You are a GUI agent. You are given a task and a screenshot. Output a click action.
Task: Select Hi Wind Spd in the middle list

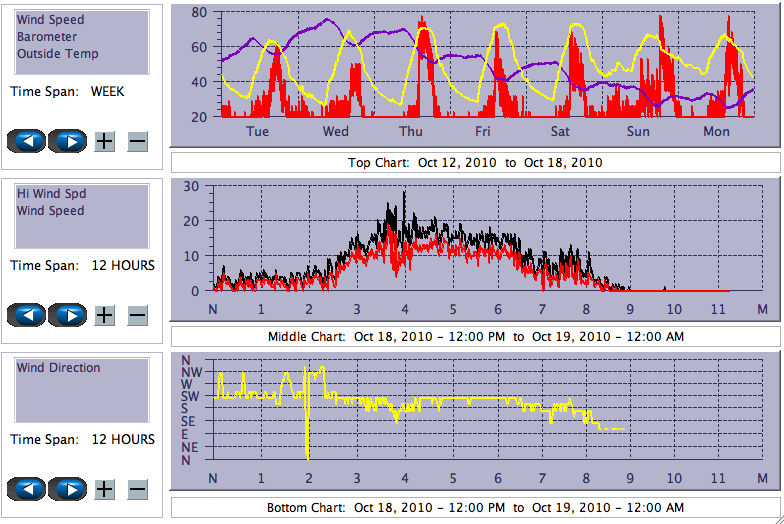pos(51,194)
